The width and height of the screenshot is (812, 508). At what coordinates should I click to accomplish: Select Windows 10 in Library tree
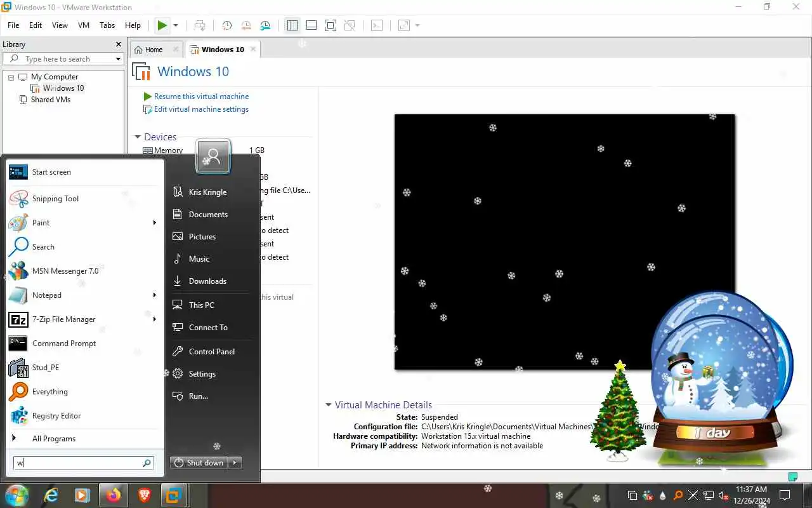tap(63, 88)
